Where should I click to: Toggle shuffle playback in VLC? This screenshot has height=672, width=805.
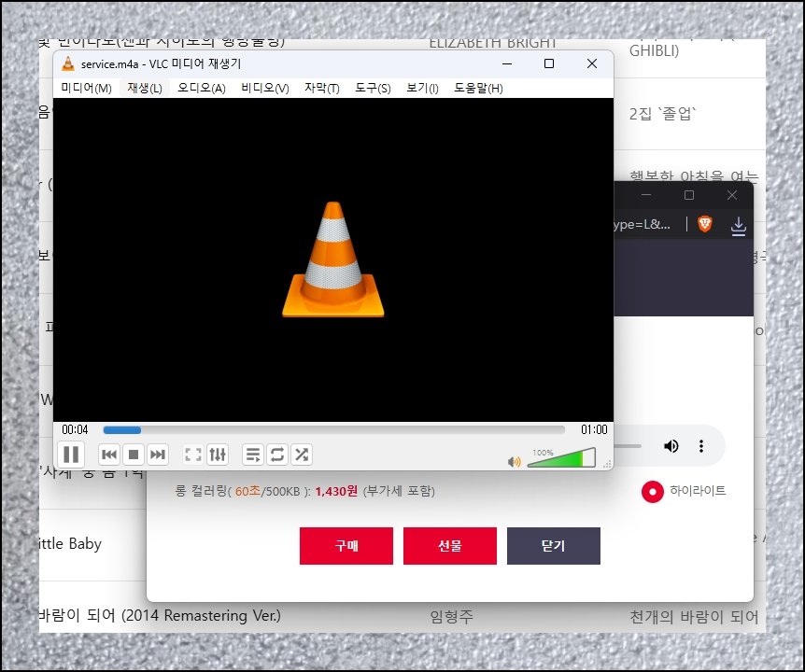[x=302, y=455]
